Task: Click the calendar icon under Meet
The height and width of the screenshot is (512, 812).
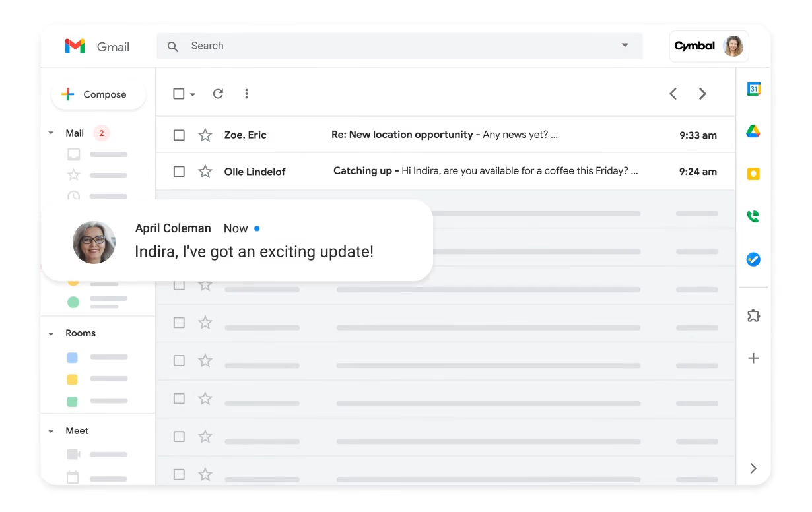Action: 73,477
